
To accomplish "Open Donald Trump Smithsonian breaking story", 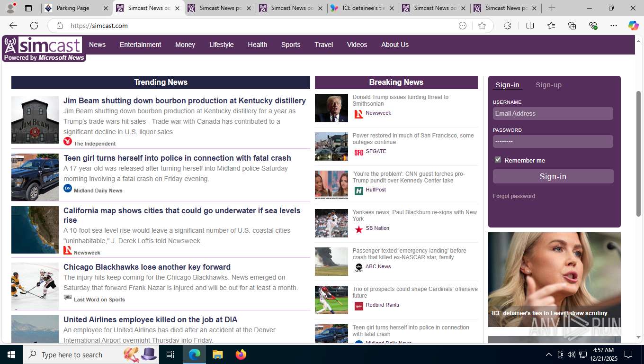I will click(401, 100).
